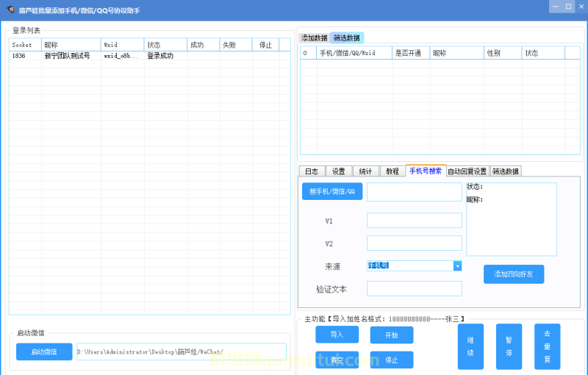The image size is (588, 375).
Task: Focus the 验证文本 input field
Action: (414, 289)
